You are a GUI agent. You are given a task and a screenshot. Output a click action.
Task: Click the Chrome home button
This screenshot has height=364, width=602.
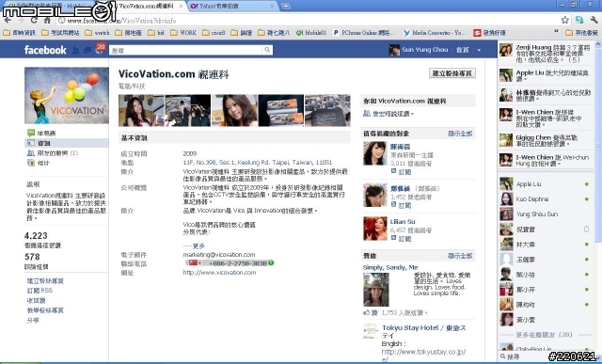(47, 20)
